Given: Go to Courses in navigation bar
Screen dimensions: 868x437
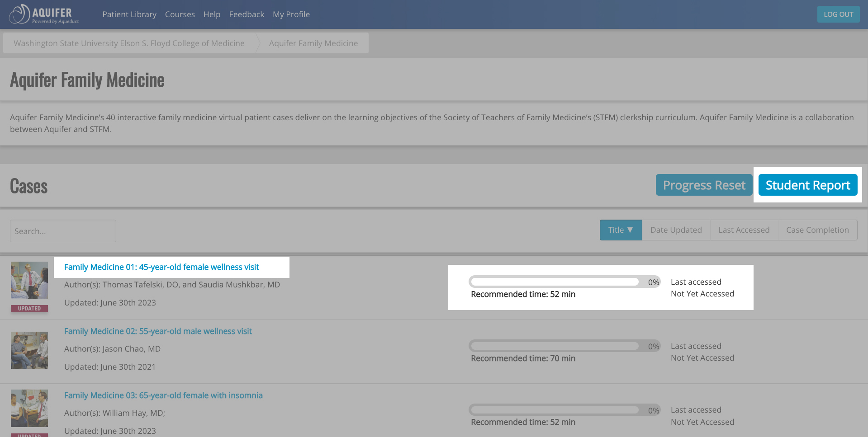Looking at the screenshot, I should coord(180,14).
